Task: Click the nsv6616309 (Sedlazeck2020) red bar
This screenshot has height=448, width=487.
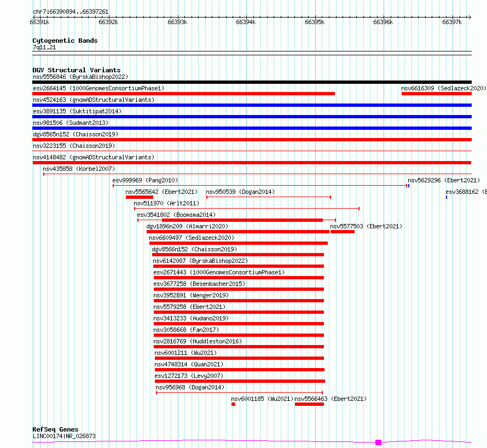Action: tap(436, 94)
